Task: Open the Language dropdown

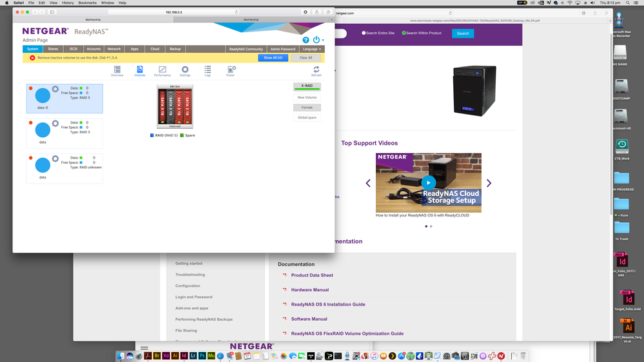Action: point(312,49)
